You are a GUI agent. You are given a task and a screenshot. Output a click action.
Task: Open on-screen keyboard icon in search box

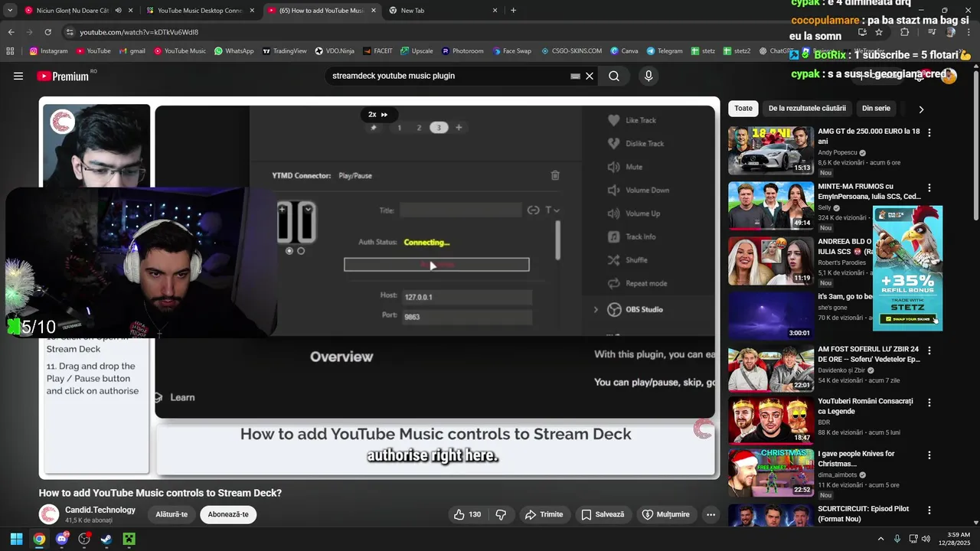pyautogui.click(x=576, y=76)
